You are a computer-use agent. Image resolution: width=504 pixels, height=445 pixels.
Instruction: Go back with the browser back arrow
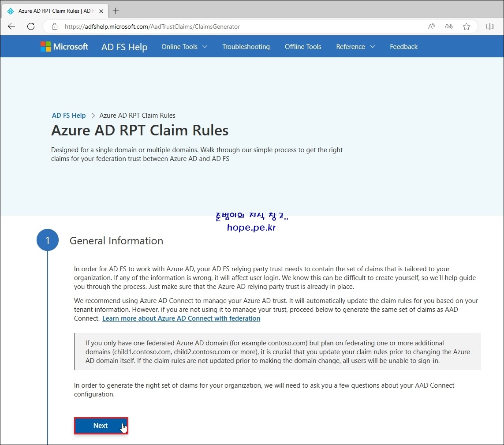(x=11, y=26)
